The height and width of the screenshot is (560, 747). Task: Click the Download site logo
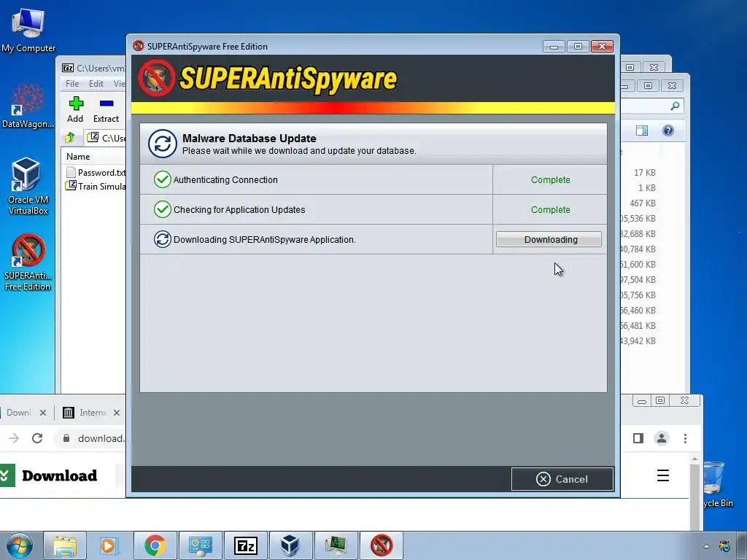point(49,475)
